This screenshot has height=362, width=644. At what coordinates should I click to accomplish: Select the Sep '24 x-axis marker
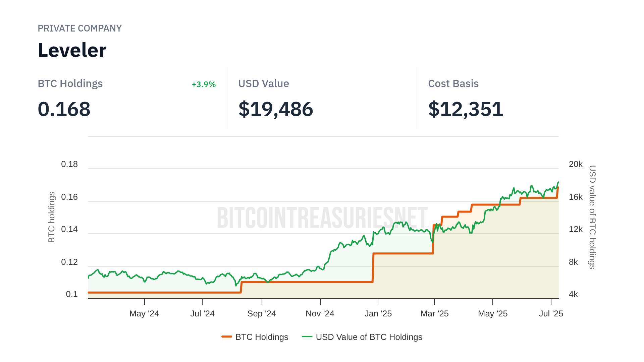[262, 313]
